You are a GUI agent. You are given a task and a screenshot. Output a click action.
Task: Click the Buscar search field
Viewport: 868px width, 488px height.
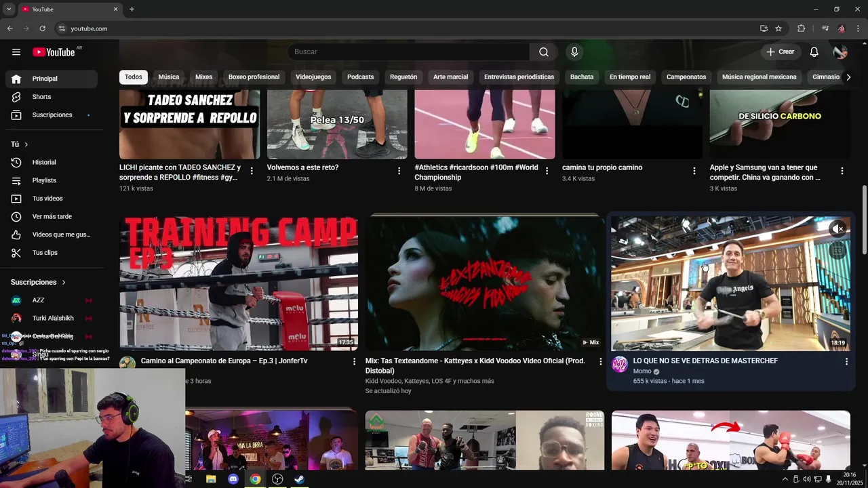point(408,52)
